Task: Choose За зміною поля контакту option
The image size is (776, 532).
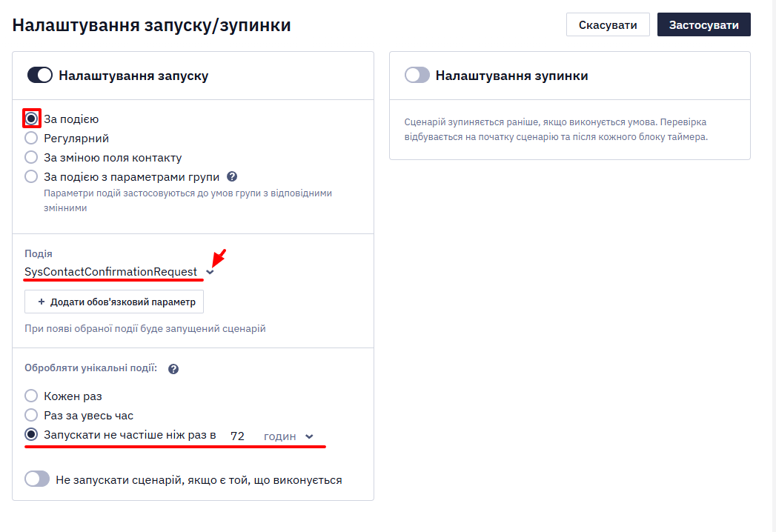Action: 31,157
